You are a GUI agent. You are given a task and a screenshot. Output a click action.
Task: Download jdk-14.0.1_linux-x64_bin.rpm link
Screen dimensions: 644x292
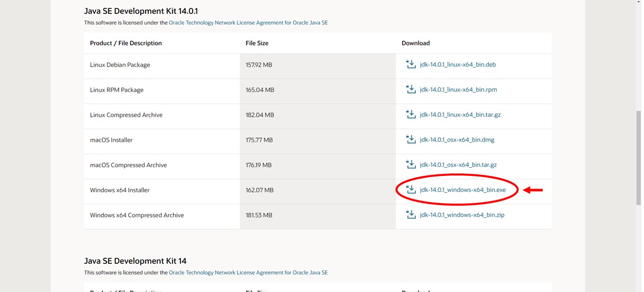point(458,89)
